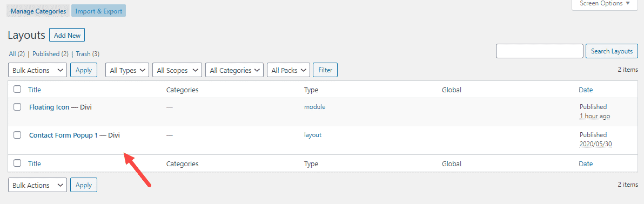Open the All Categories dropdown
Screen dimensions: 644x204
[234, 70]
